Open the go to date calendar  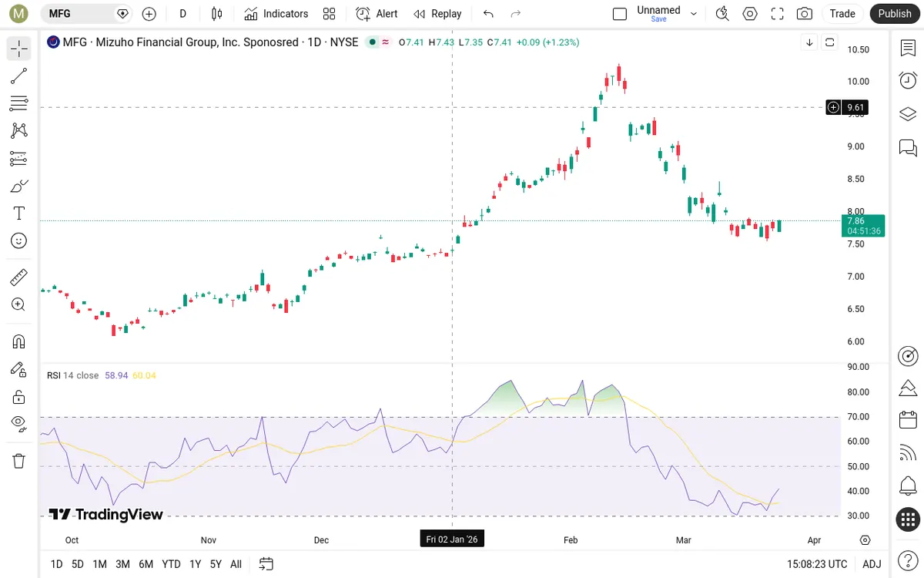(x=266, y=564)
